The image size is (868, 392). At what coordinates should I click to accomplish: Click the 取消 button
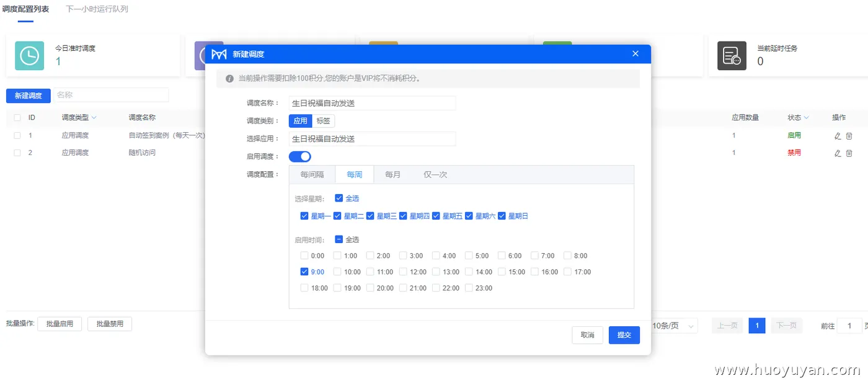point(587,335)
